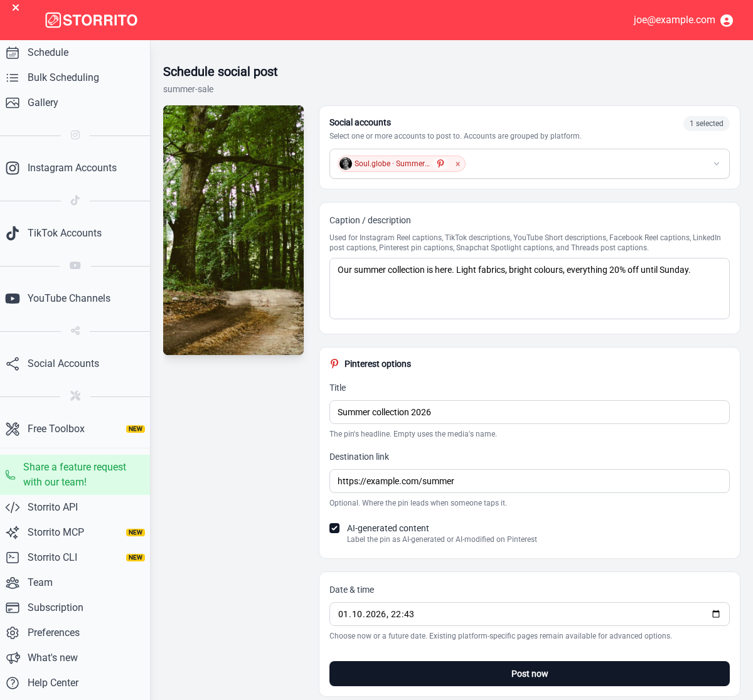Open Team in the sidebar

click(75, 583)
